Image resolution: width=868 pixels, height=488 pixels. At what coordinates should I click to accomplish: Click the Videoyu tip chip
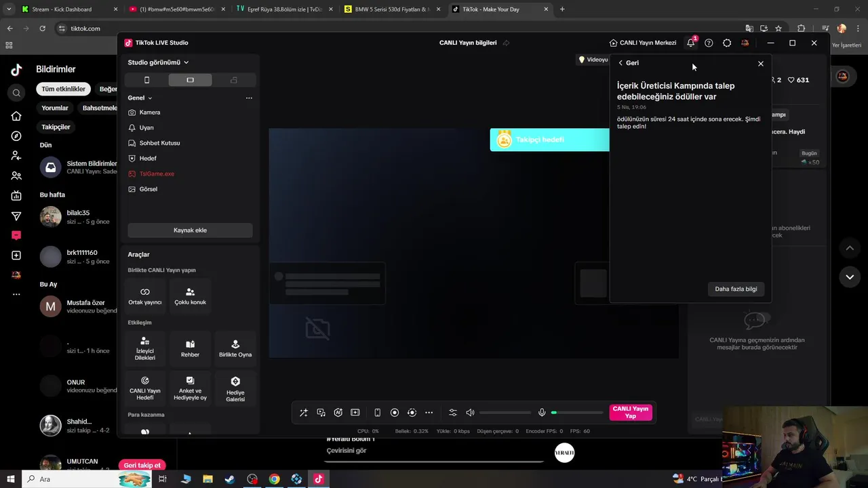[593, 60]
